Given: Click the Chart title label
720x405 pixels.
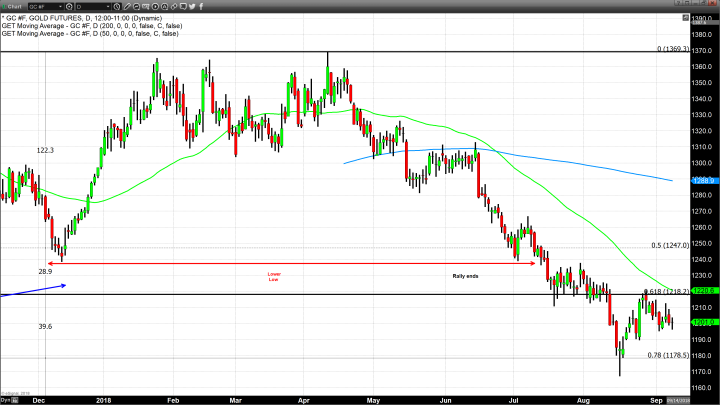Looking at the screenshot, I should click(17, 5).
